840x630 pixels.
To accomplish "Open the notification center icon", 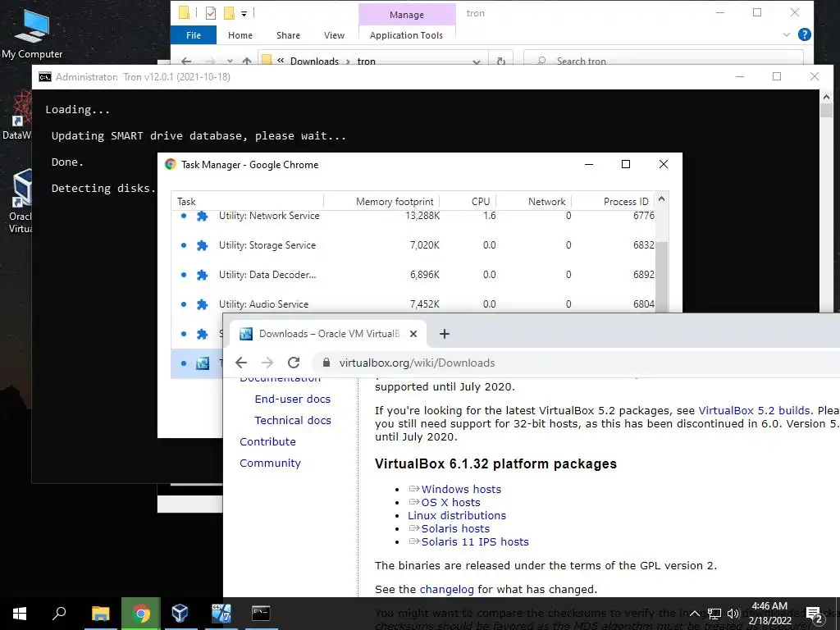I will click(x=815, y=614).
